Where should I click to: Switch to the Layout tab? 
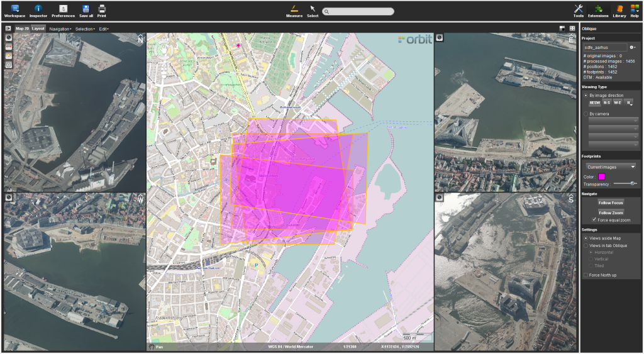point(38,28)
